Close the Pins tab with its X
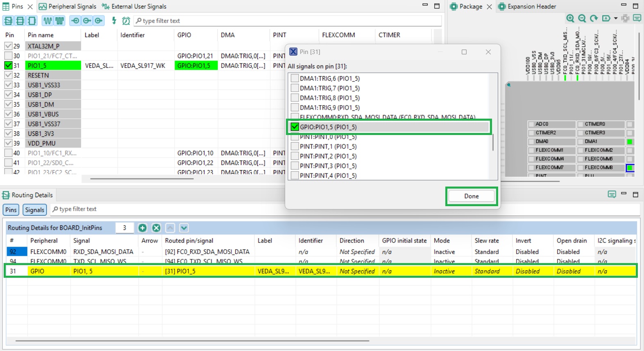 (x=30, y=7)
